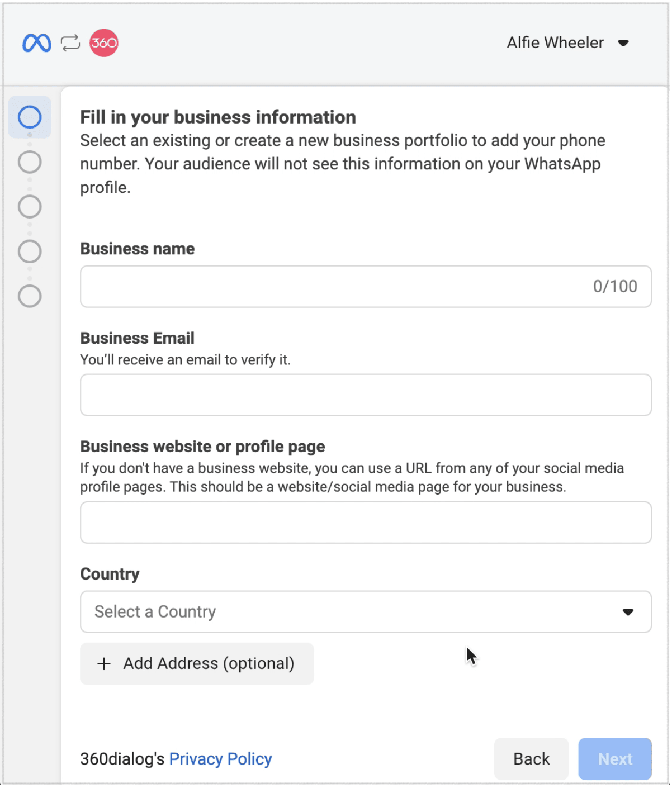672x788 pixels.
Task: Click the red 360dialog logo
Action: click(104, 43)
